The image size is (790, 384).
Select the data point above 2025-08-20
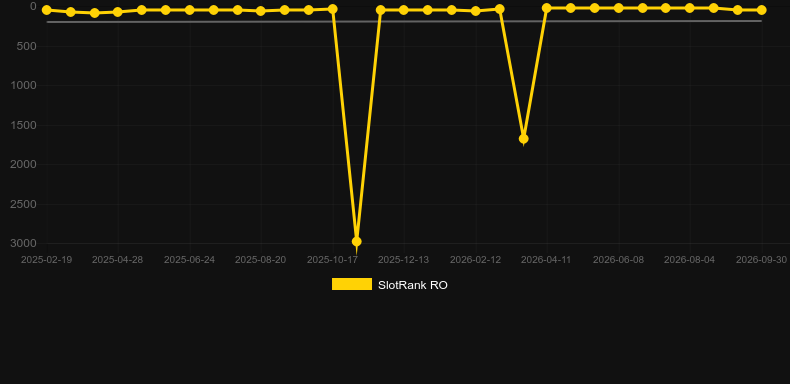260,11
